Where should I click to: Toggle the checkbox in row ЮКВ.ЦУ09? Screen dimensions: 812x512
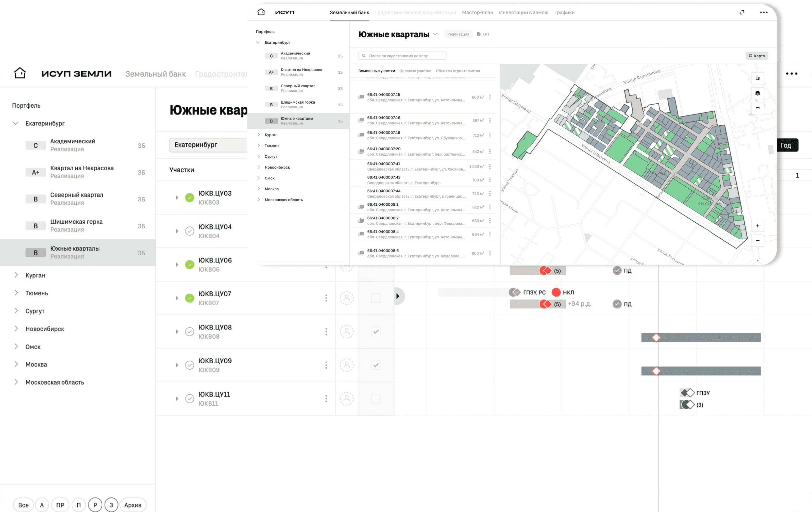[376, 365]
